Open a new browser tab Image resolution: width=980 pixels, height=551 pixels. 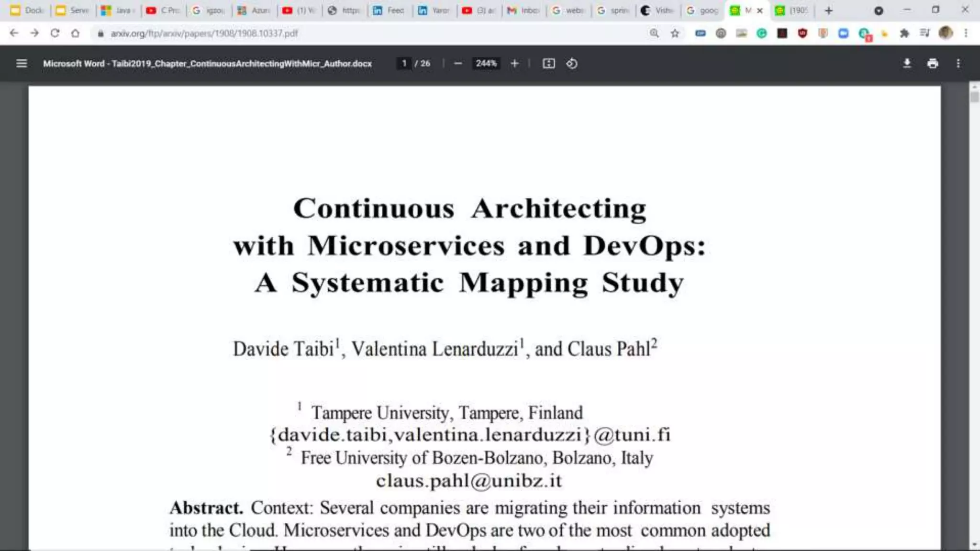[829, 10]
